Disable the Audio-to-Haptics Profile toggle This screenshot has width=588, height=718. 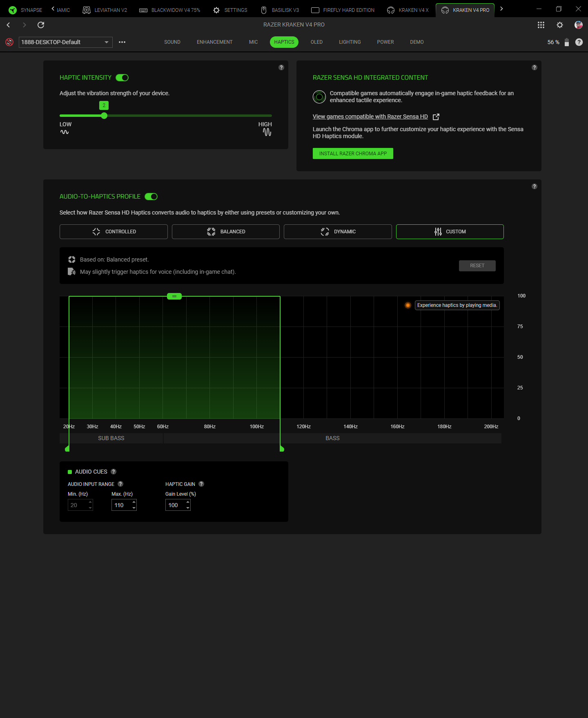[151, 197]
